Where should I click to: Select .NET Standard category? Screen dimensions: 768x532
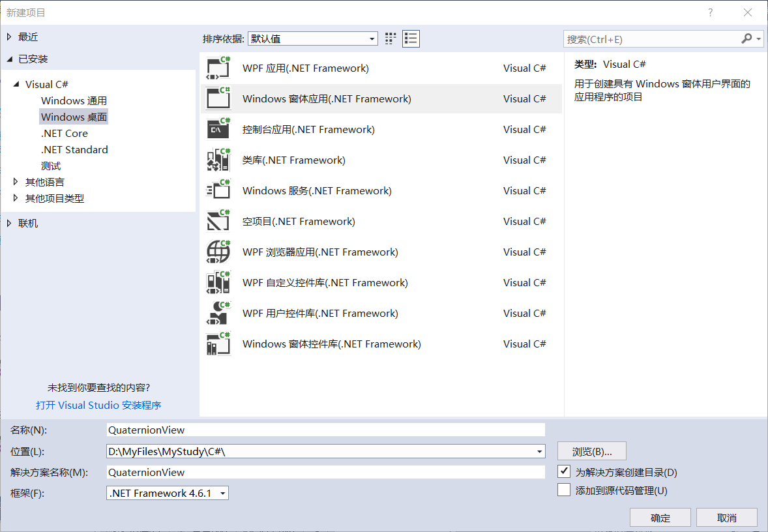point(74,149)
